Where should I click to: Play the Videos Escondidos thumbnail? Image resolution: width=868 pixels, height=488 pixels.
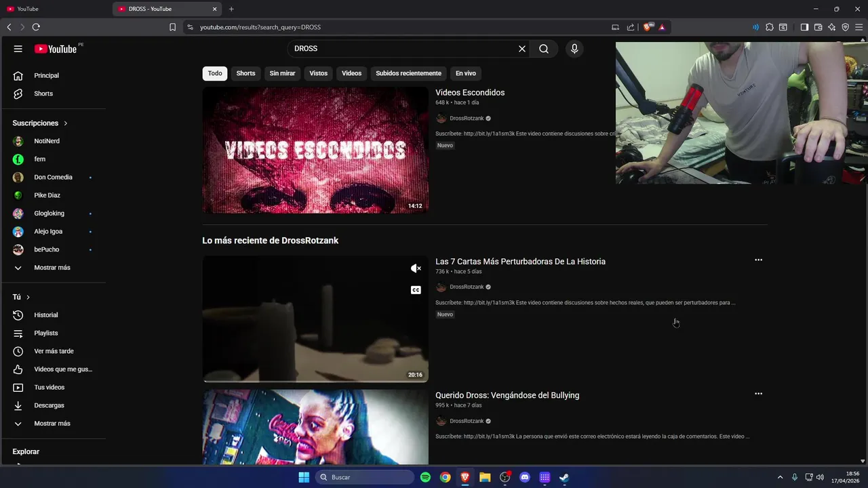point(315,150)
